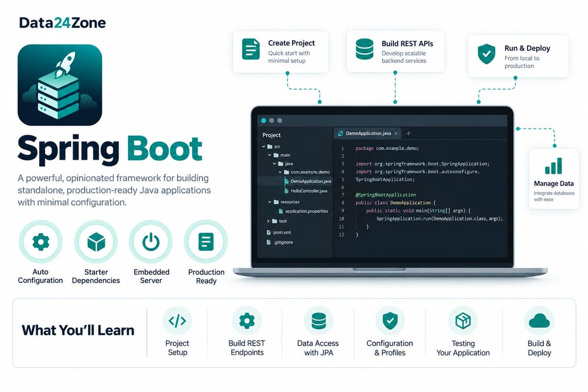Click the Run & Deploy card title
This screenshot has height=392, width=588.
pyautogui.click(x=527, y=48)
